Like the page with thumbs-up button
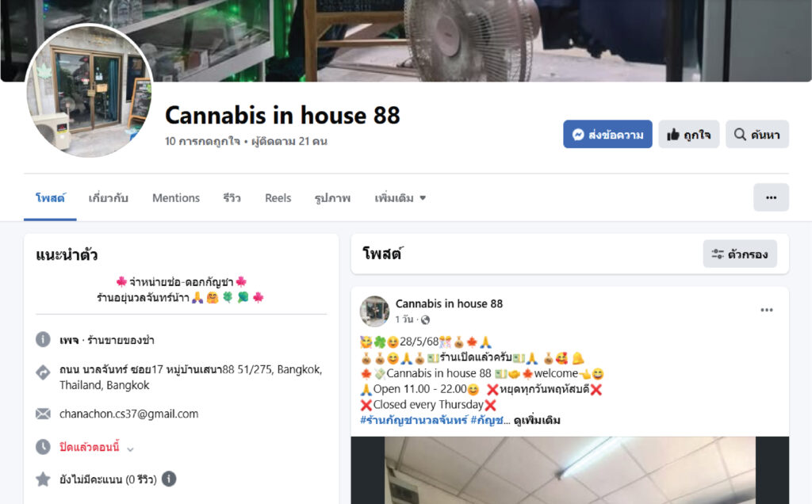The width and height of the screenshot is (812, 504). point(689,135)
